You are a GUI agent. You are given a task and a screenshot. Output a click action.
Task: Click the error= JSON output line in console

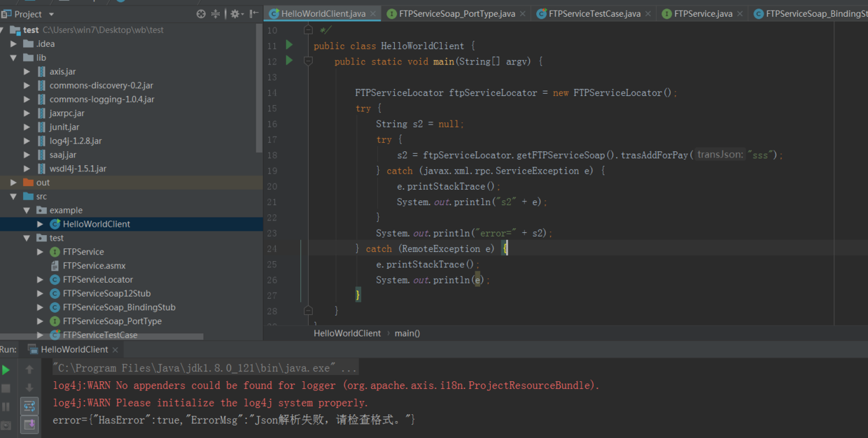pos(234,420)
